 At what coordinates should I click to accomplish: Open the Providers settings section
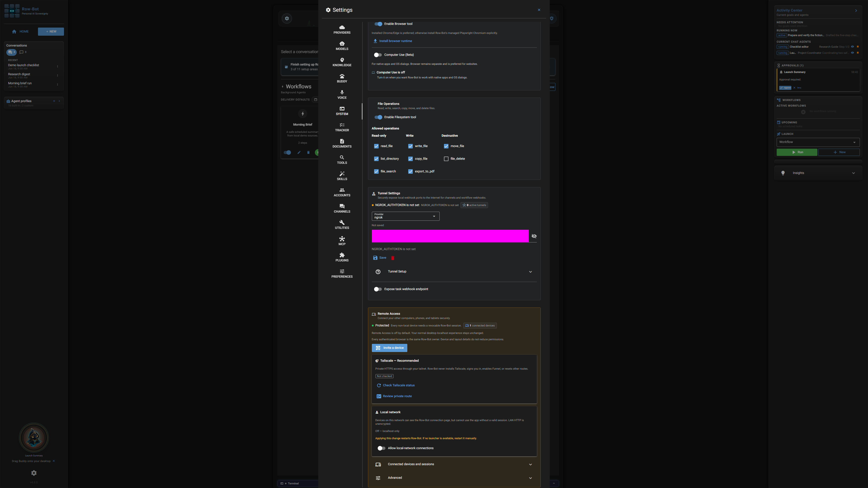(x=342, y=30)
